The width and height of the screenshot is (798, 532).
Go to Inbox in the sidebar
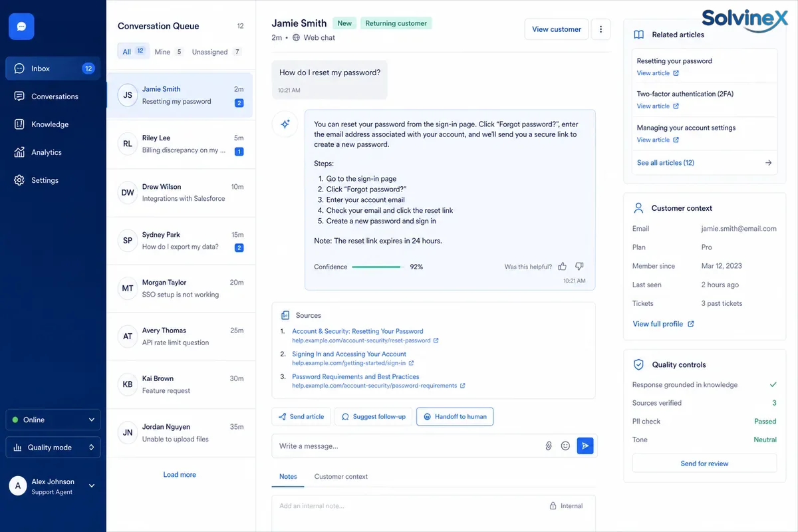[53, 68]
